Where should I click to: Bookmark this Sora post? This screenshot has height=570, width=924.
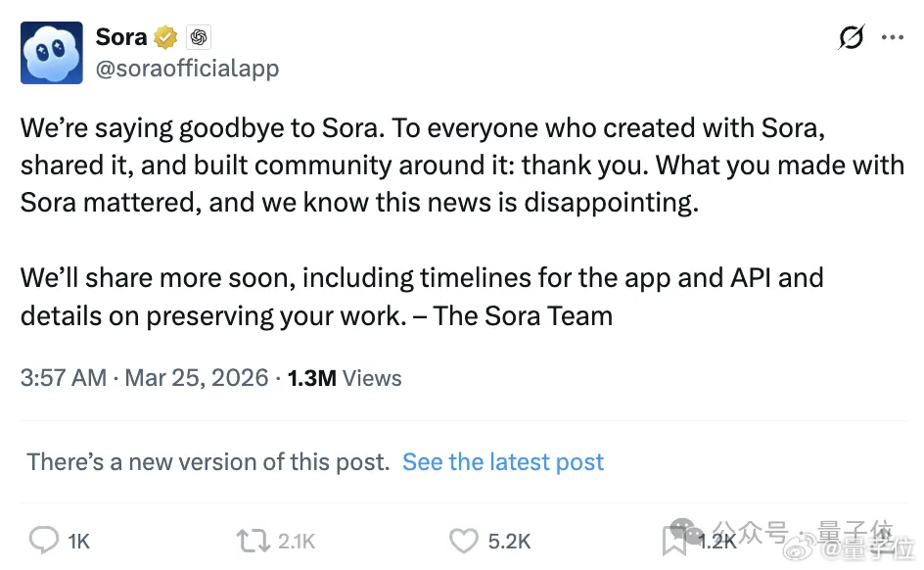point(673,540)
